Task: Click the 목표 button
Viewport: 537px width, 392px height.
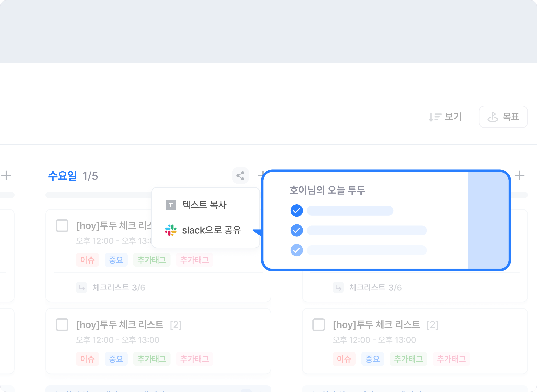Action: pos(503,117)
